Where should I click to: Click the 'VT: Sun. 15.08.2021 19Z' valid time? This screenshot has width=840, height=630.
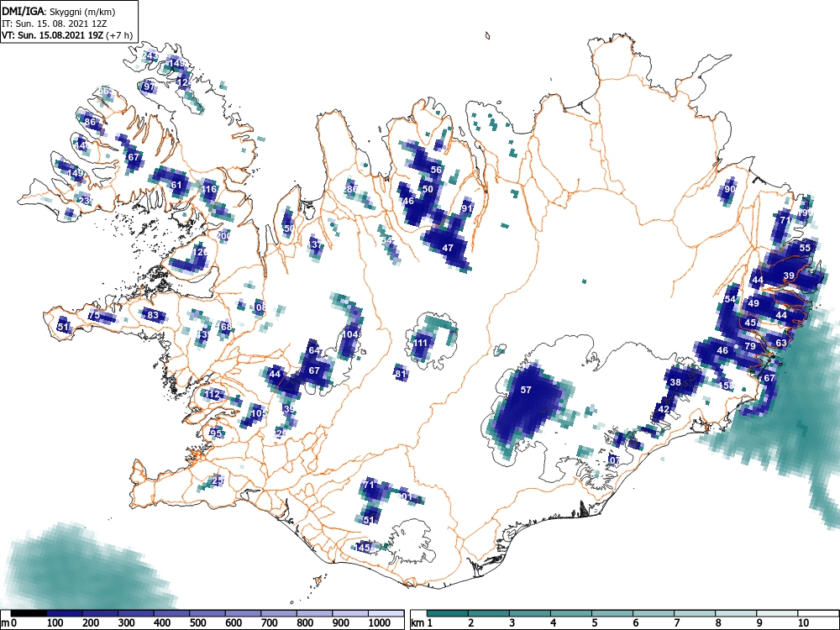[x=53, y=35]
